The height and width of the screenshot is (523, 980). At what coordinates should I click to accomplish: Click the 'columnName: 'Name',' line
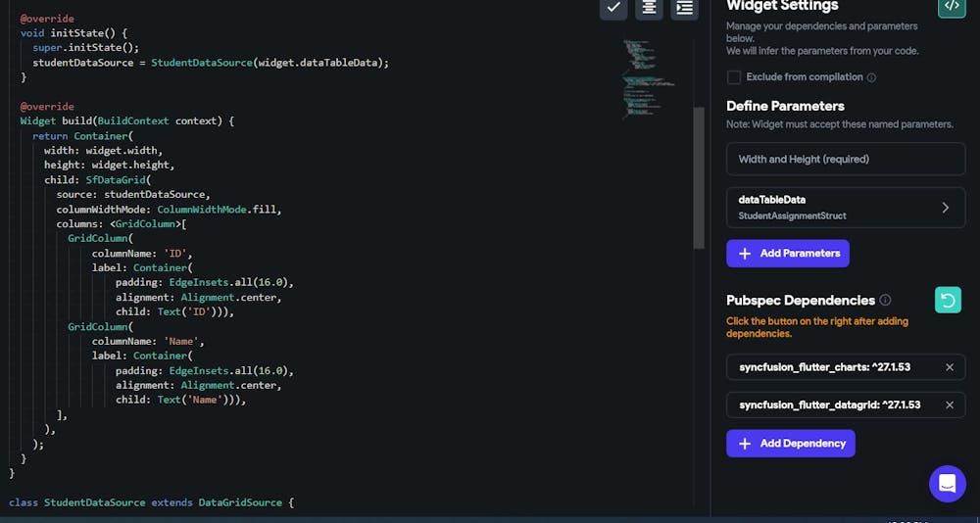(148, 341)
